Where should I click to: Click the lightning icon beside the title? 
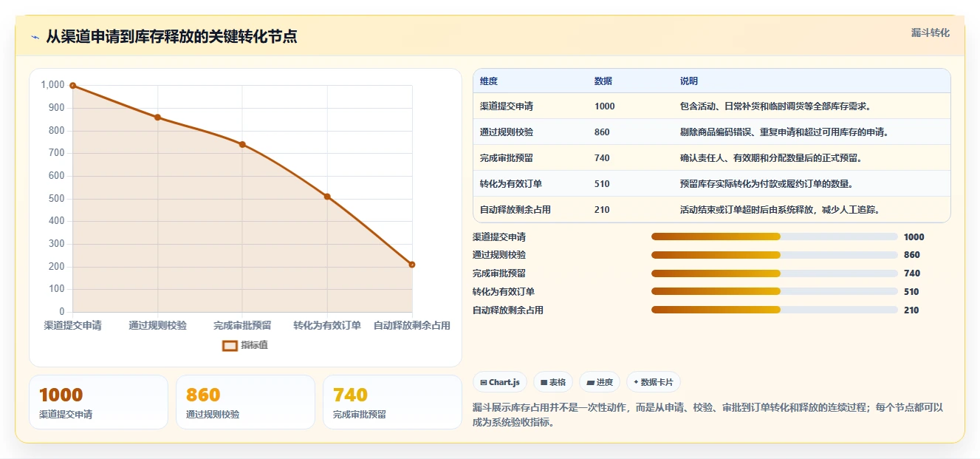point(35,37)
